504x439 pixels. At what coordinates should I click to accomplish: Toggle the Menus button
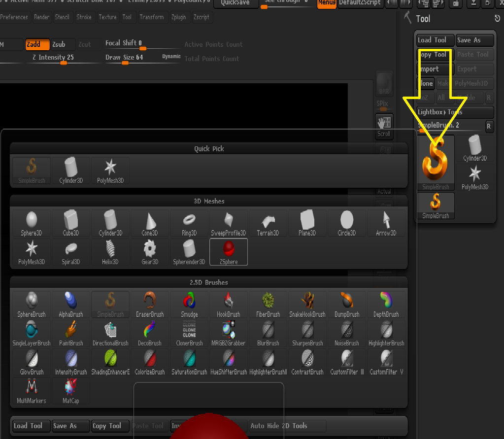pyautogui.click(x=327, y=3)
